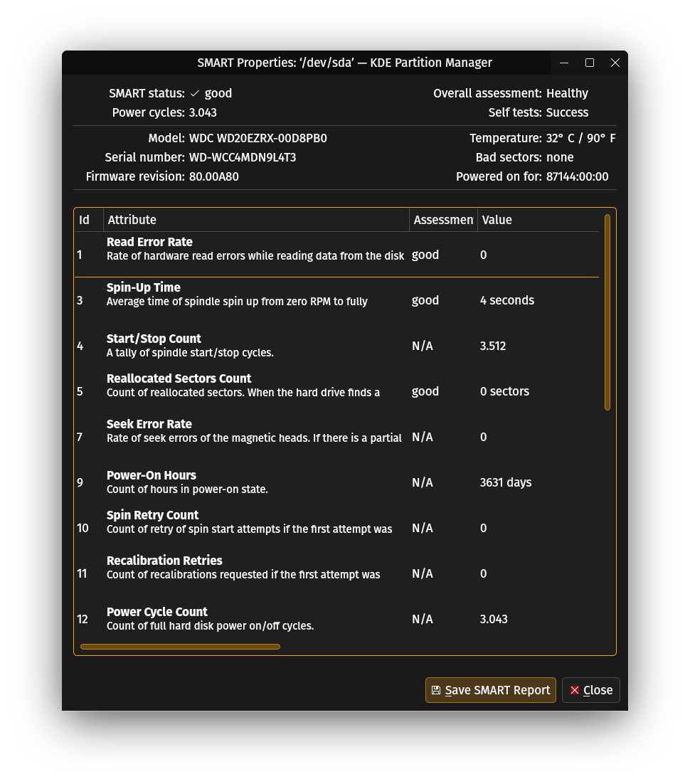The height and width of the screenshot is (784, 690).
Task: Click the Overall assessment value Healthy
Action: pyautogui.click(x=567, y=93)
